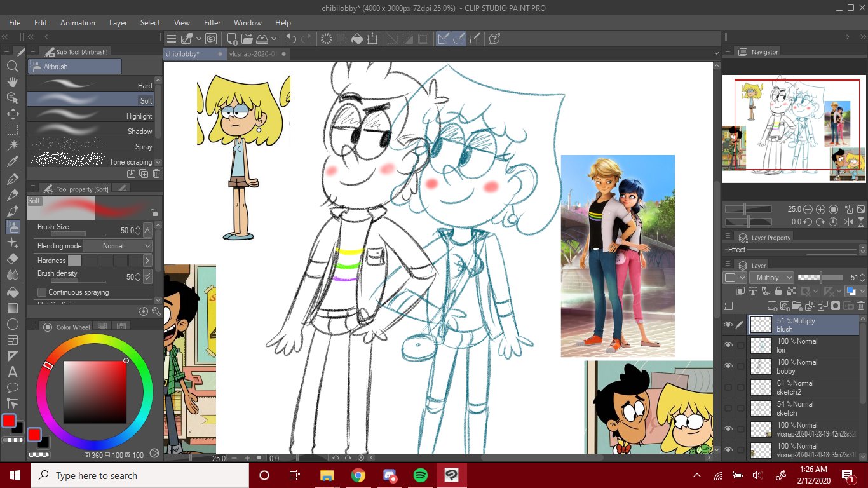Select the Text tool
Viewport: 868px width, 488px height.
tap(12, 372)
